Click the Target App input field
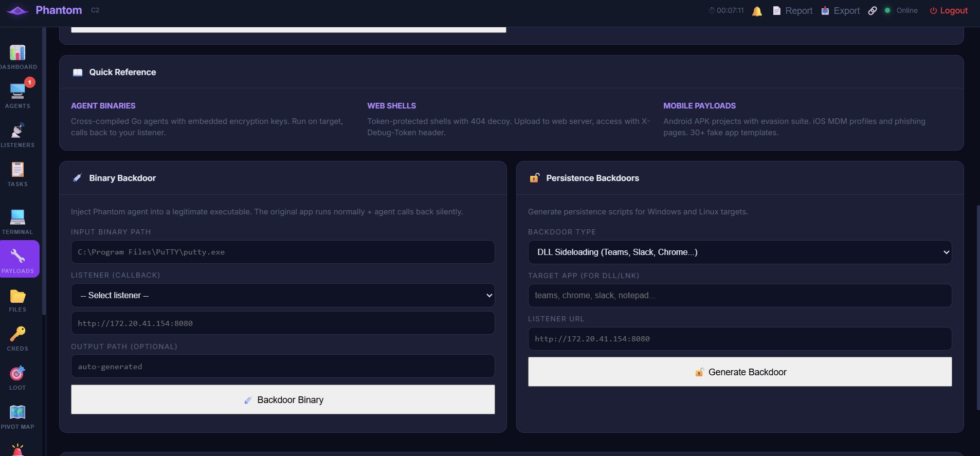Screen dimensions: 980x456 [x=740, y=296]
